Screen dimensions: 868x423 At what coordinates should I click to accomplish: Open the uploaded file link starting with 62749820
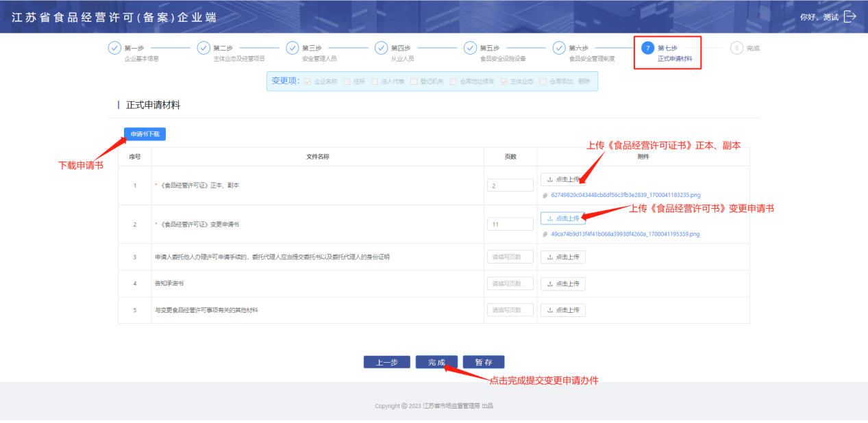tap(625, 195)
